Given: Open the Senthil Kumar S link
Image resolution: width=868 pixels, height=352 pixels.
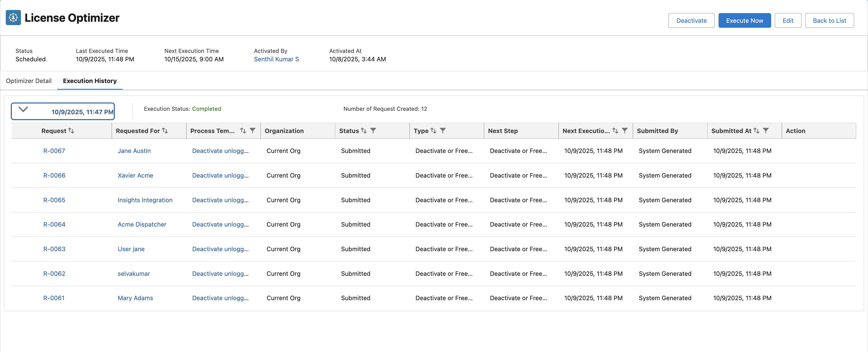Looking at the screenshot, I should (x=276, y=59).
